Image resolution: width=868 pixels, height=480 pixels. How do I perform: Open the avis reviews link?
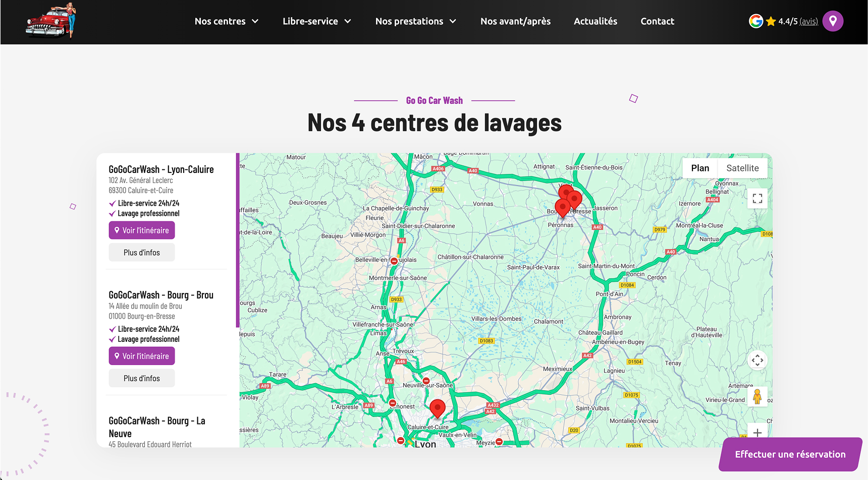[x=808, y=21]
